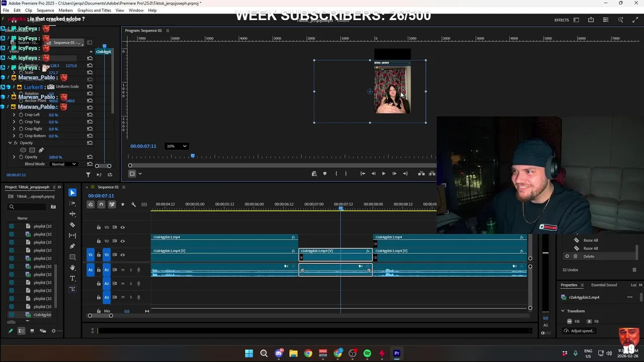Toggle Snap in Timeline
The image size is (644, 362).
coord(101,205)
